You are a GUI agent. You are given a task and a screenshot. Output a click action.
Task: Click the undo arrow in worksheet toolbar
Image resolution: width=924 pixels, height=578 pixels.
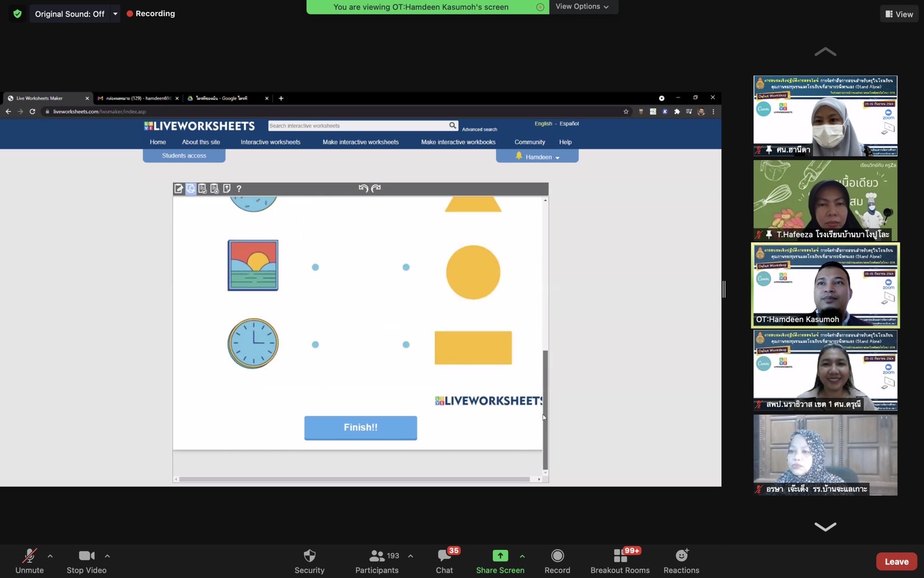(x=363, y=188)
